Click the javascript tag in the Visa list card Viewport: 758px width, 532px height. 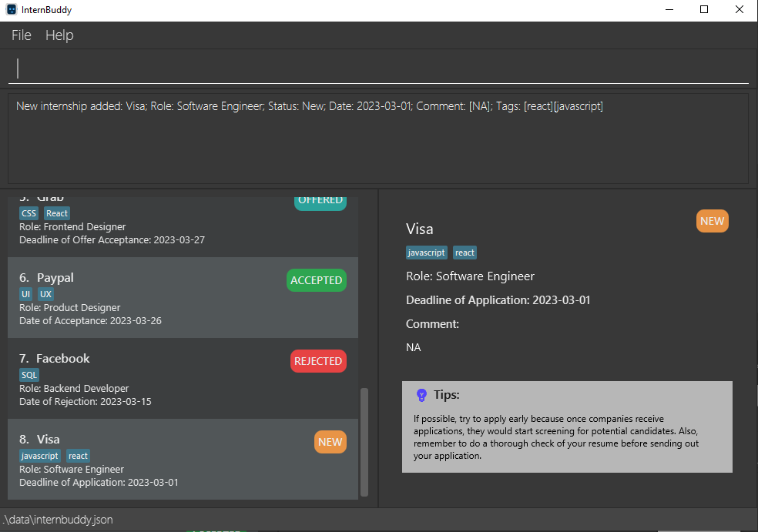click(39, 456)
